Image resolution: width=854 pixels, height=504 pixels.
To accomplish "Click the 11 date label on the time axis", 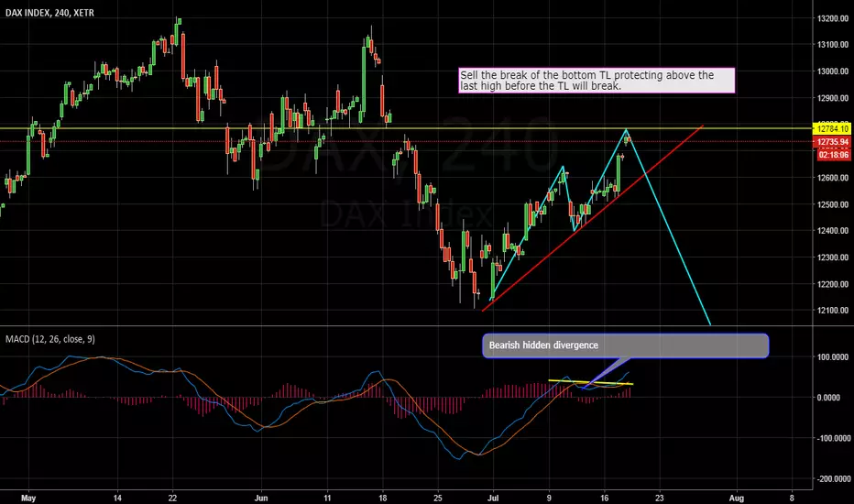I will pyautogui.click(x=327, y=498).
